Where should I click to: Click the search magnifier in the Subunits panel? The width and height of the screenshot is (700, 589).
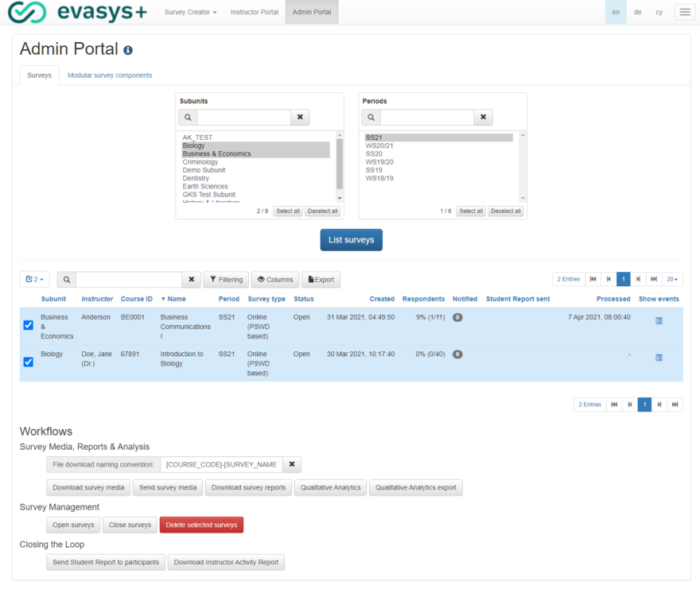[188, 117]
